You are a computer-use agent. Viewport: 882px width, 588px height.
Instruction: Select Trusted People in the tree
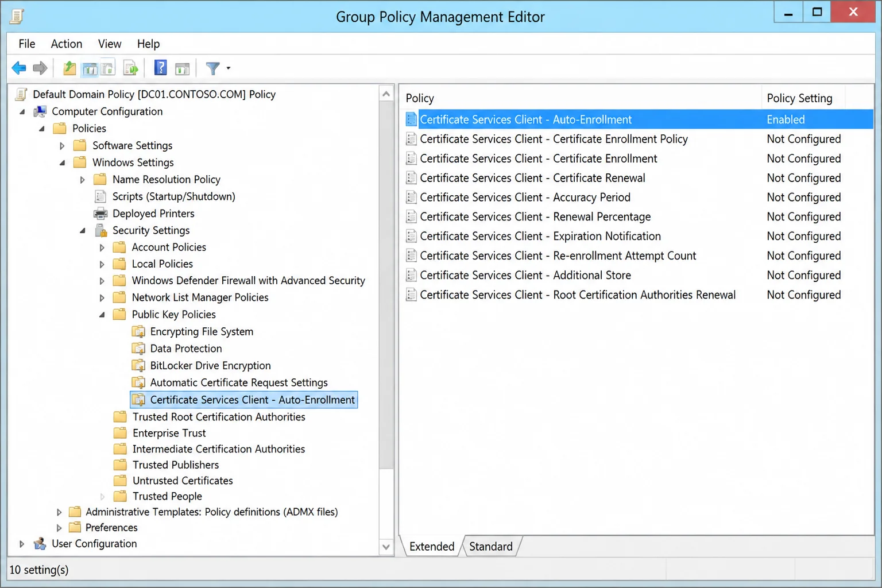coord(167,496)
